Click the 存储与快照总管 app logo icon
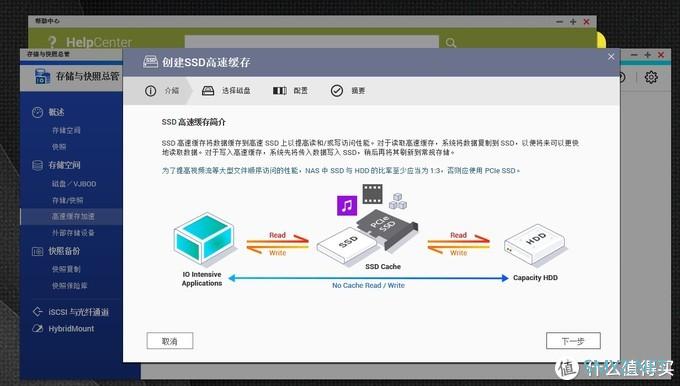 tap(42, 76)
